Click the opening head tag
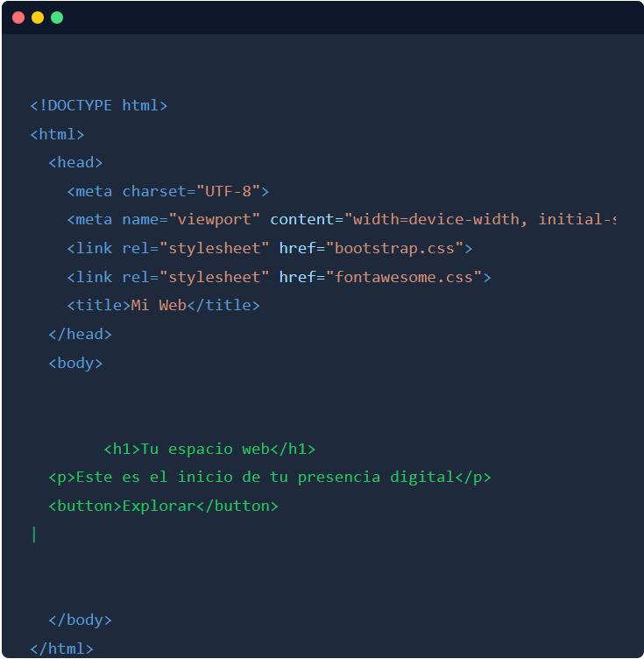Screen dimensions: 644x659 75,162
